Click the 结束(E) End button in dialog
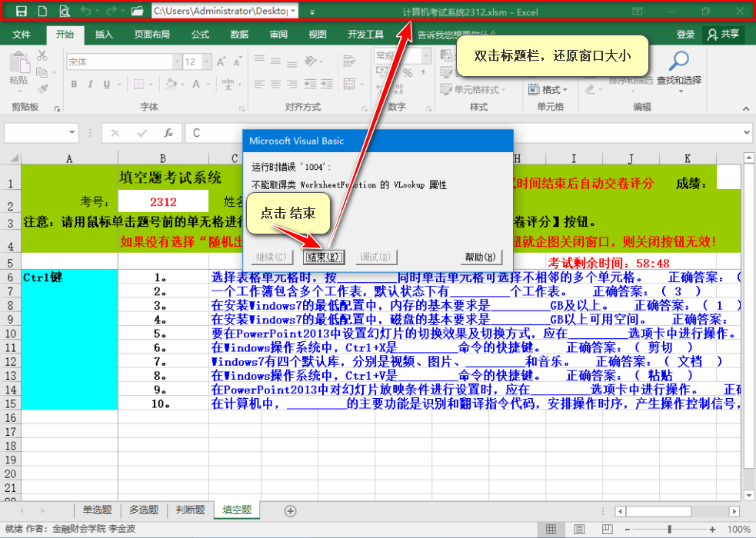The image size is (756, 538). pos(324,257)
